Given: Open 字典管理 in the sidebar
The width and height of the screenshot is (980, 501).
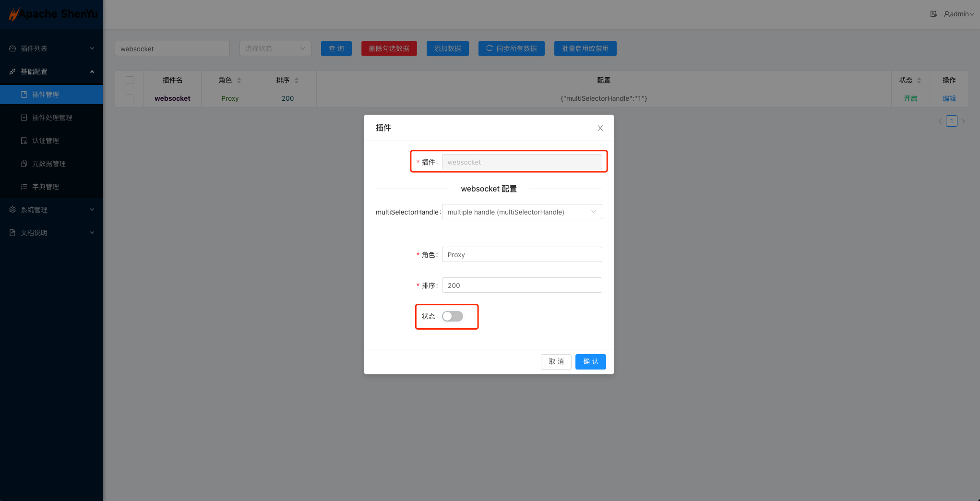Looking at the screenshot, I should click(46, 187).
